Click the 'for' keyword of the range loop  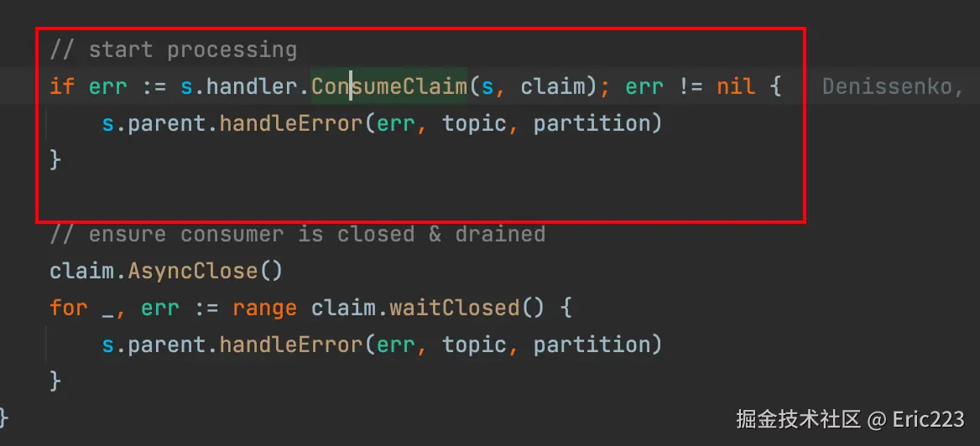click(x=69, y=308)
